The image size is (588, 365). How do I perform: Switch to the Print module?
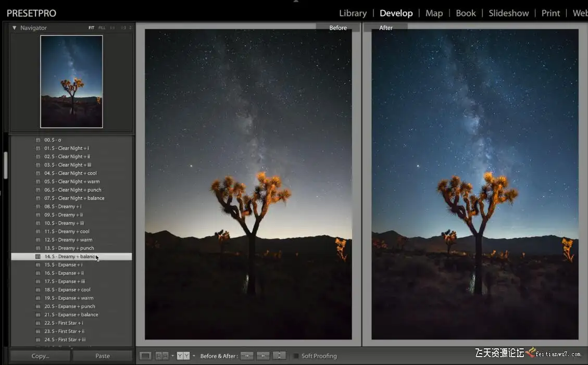coord(551,13)
